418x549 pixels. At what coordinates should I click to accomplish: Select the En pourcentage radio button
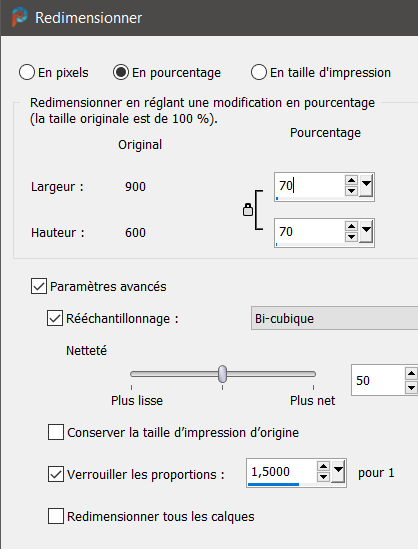point(121,72)
